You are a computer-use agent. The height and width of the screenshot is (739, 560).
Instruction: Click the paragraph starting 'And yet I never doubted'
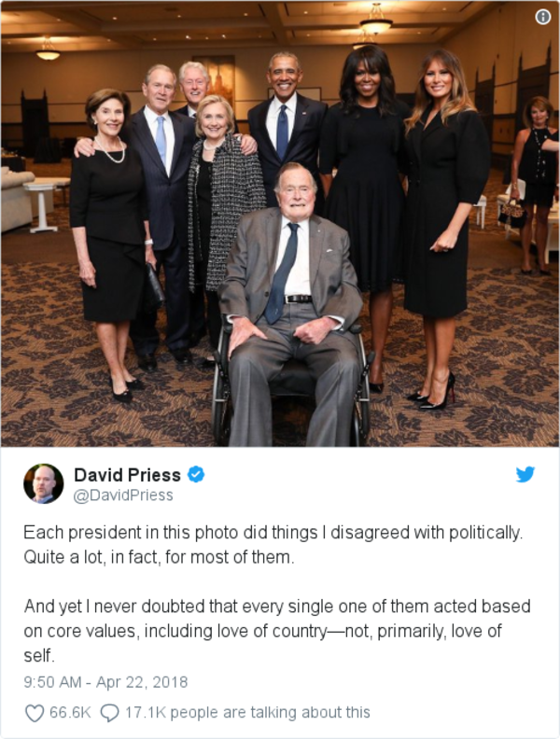277,631
